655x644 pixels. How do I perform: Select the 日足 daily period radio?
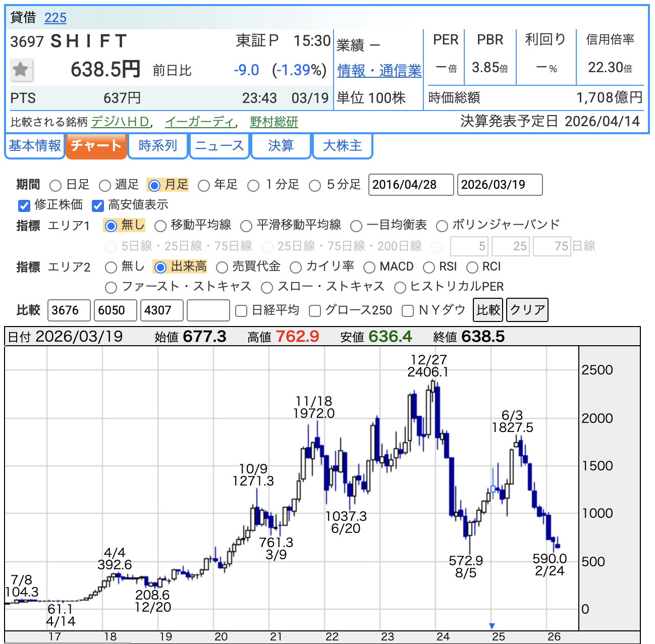click(x=56, y=186)
